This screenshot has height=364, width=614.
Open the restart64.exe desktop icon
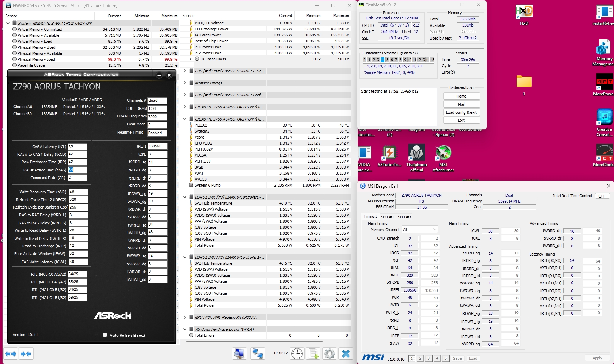604,15
